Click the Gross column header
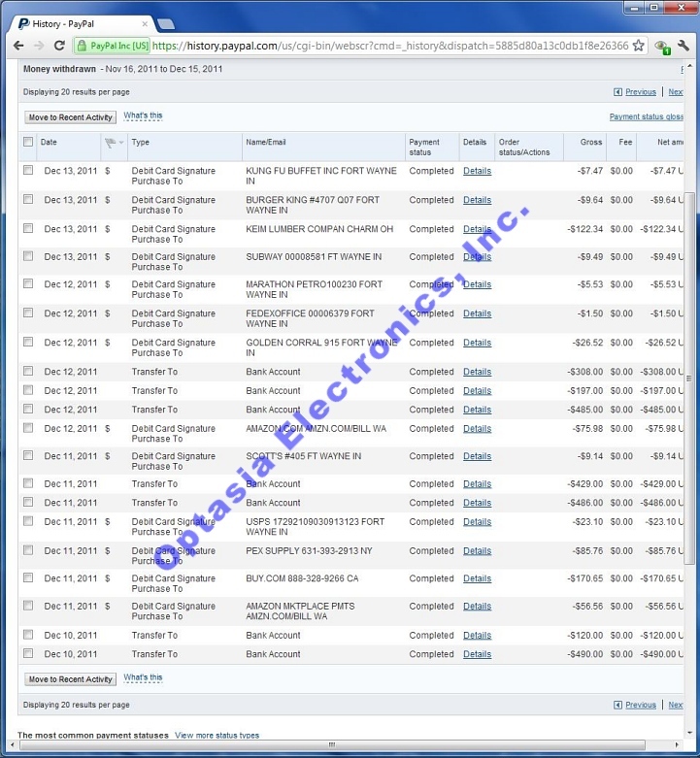The height and width of the screenshot is (758, 700). (590, 142)
